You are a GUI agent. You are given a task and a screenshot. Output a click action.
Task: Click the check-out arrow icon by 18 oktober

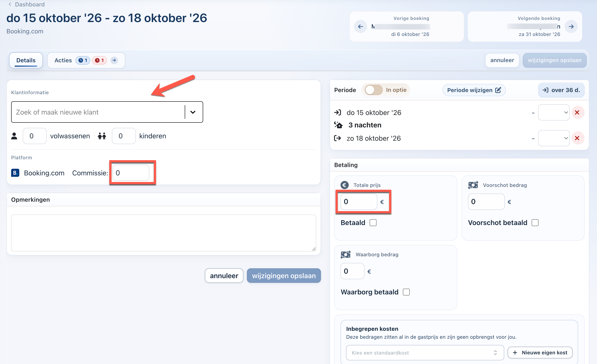coord(338,138)
